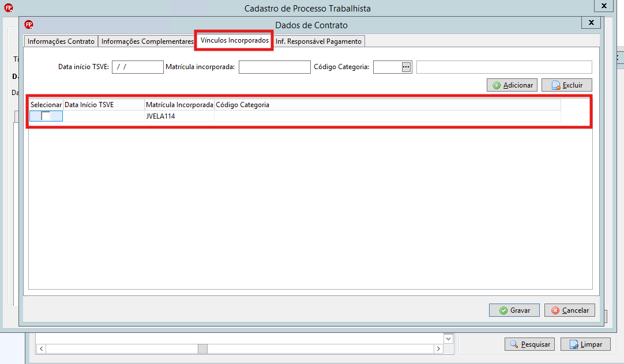This screenshot has width=624, height=364.
Task: Open Código Categoria lookup ellipsis button
Action: coord(406,67)
